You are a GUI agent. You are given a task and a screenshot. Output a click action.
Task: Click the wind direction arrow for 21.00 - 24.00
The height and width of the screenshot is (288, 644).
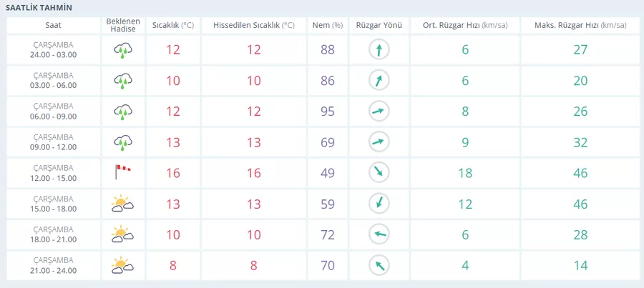[379, 265]
